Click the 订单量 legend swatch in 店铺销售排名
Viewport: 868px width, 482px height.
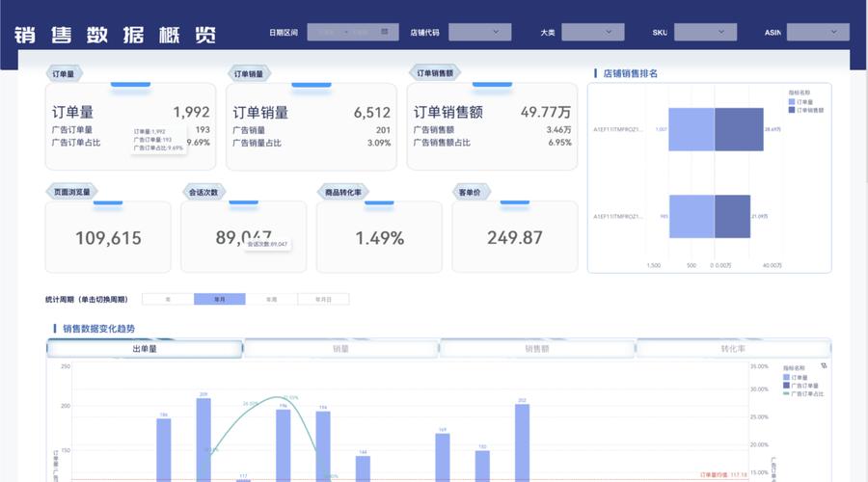(792, 102)
